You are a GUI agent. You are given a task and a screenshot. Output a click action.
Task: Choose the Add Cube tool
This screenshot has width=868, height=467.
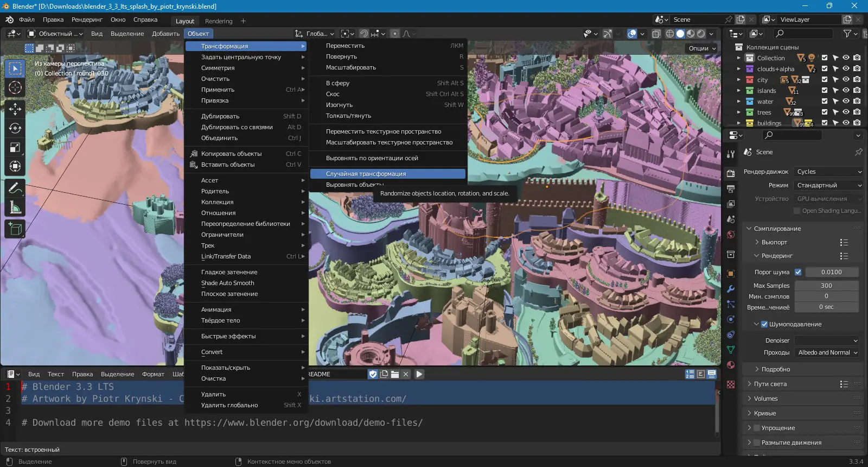pyautogui.click(x=15, y=229)
